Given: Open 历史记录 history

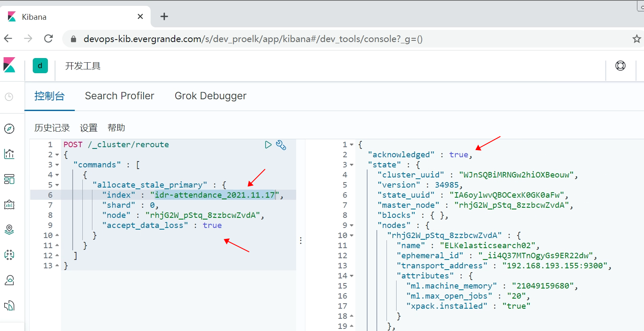Looking at the screenshot, I should (52, 128).
